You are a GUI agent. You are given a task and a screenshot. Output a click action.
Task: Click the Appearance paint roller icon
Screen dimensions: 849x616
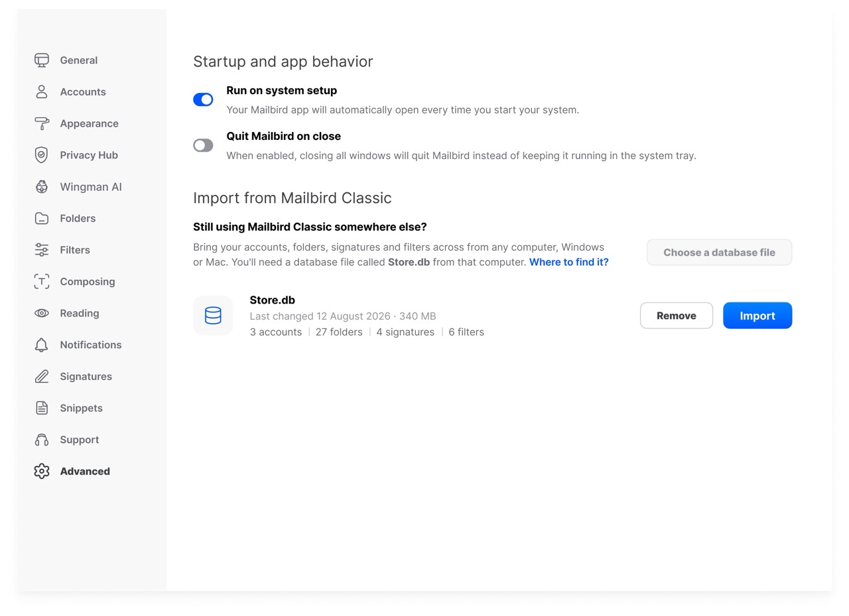click(x=42, y=123)
